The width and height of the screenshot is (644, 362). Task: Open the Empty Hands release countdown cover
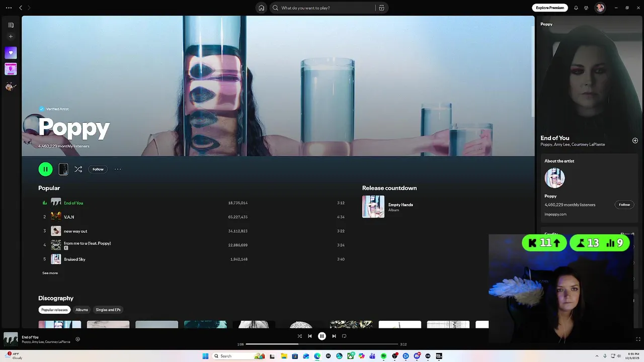[373, 207]
